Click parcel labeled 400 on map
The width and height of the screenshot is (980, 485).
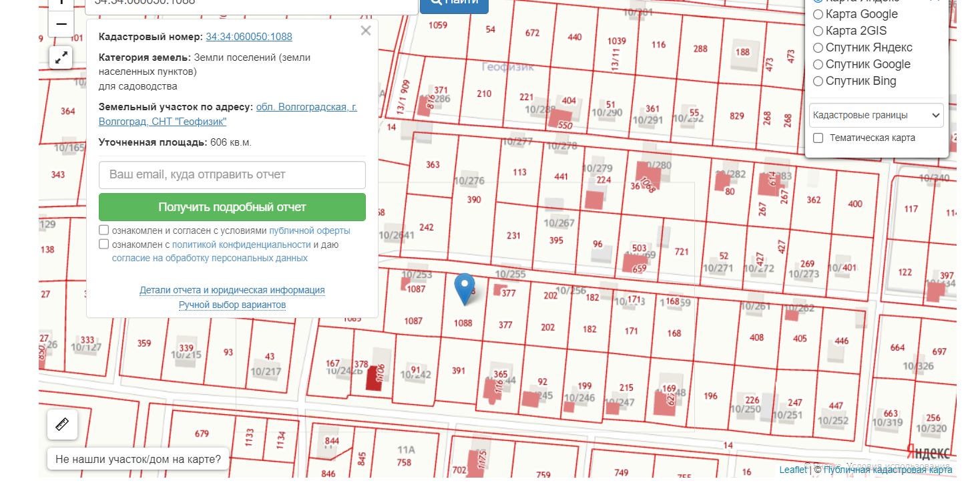pyautogui.click(x=855, y=204)
